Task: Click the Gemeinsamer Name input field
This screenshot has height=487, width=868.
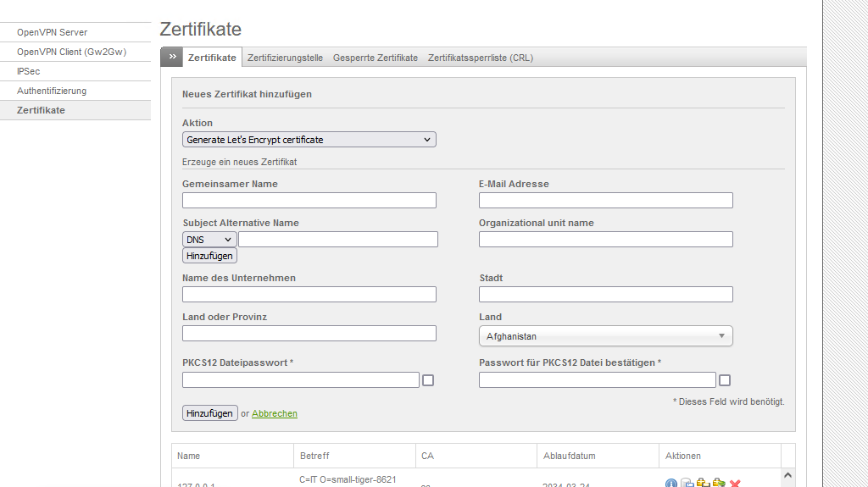Action: 309,201
